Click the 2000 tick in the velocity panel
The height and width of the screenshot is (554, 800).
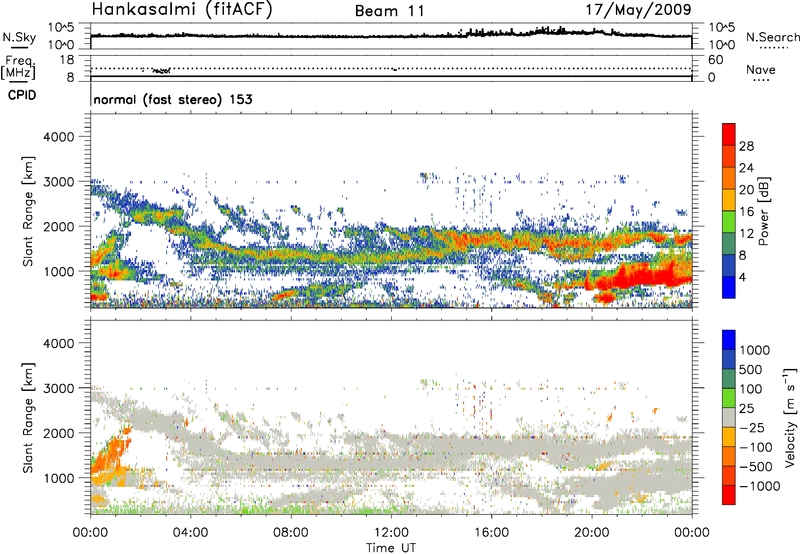[58, 433]
